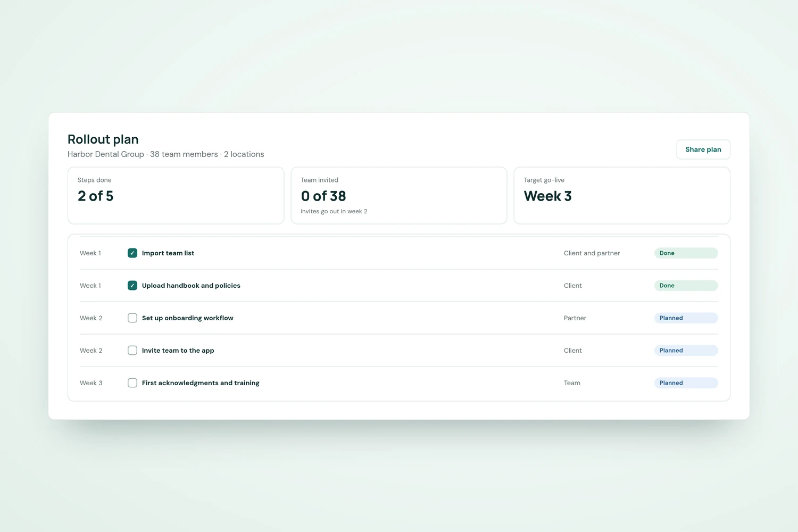Click the Rollout plan heading
This screenshot has height=532, width=798.
pyautogui.click(x=103, y=139)
